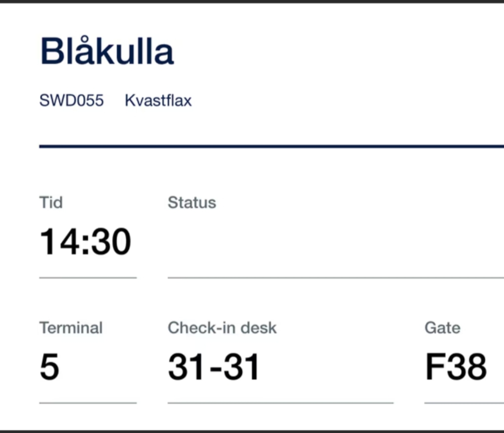The height and width of the screenshot is (433, 504).
Task: Click the Kvastflax airline name
Action: click(158, 101)
